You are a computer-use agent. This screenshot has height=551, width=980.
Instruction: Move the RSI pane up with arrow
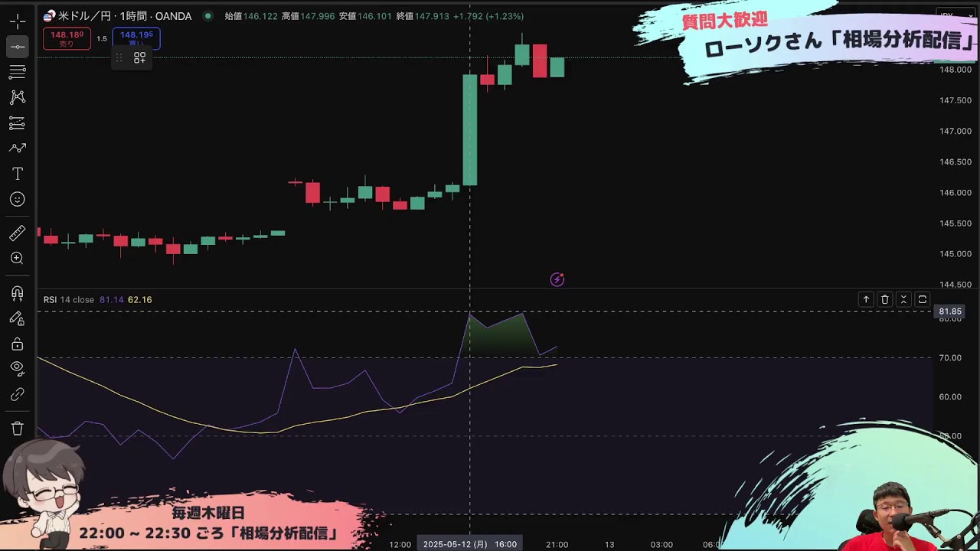pyautogui.click(x=866, y=299)
